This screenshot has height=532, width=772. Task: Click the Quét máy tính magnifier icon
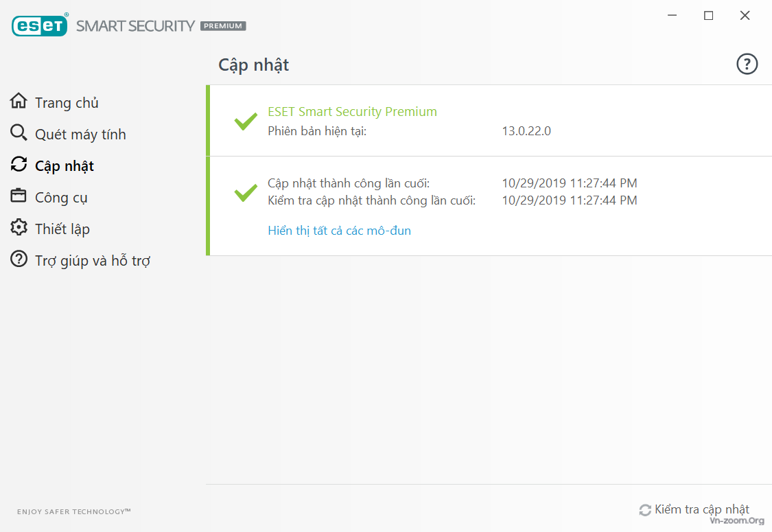point(19,133)
